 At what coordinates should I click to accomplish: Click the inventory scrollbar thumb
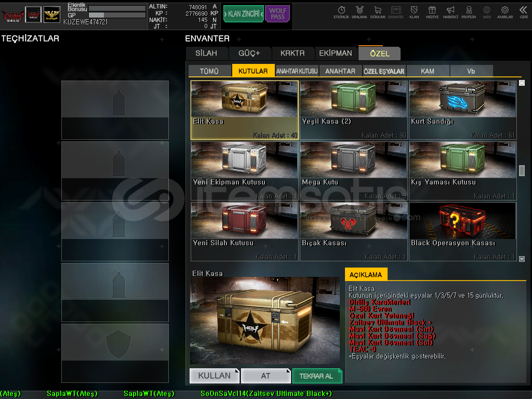tap(522, 170)
